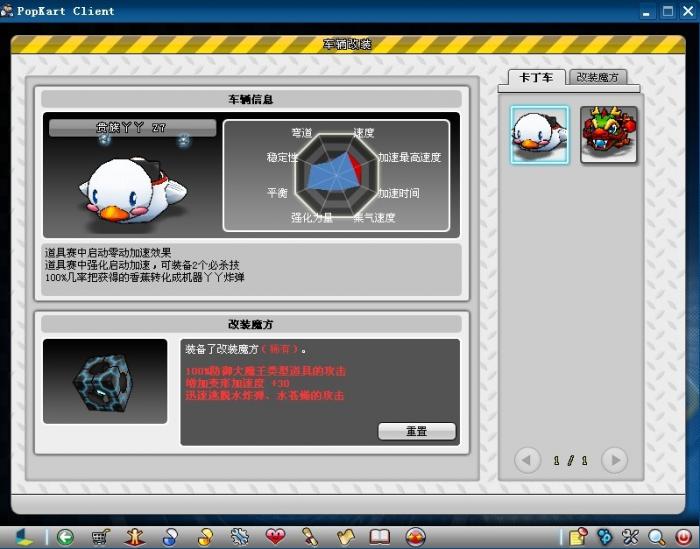
Task: Click the blue-green blocks home icon
Action: point(24,537)
